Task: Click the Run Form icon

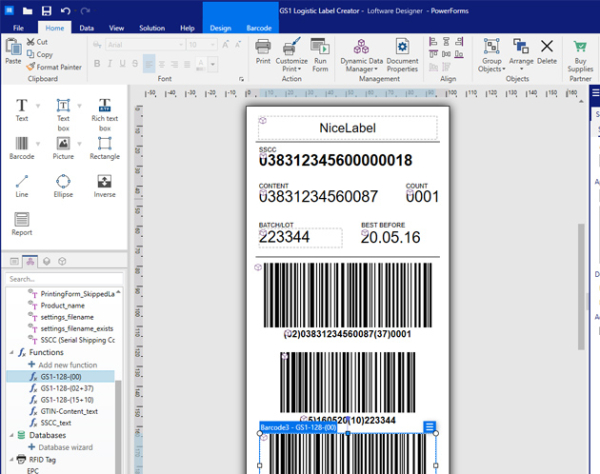Action: [x=320, y=47]
